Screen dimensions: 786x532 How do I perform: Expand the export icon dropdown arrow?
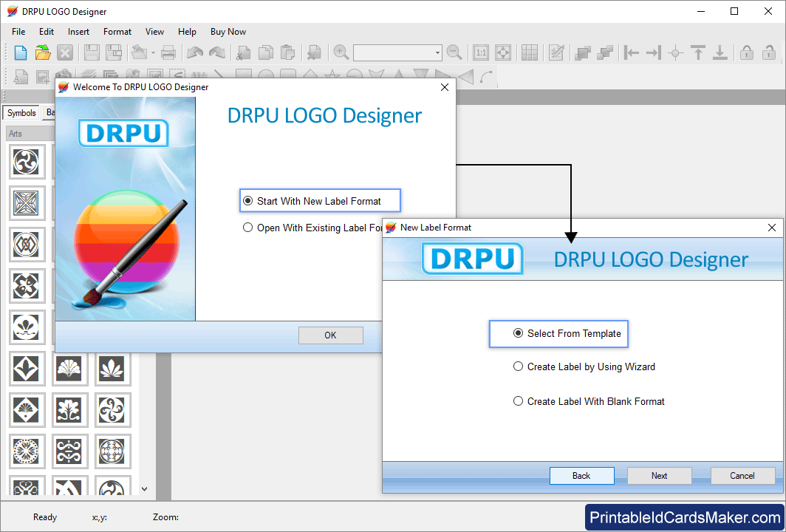click(x=153, y=52)
